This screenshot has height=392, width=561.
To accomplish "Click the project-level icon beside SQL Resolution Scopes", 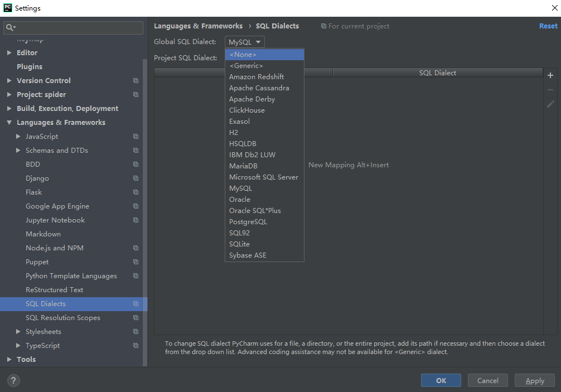I will click(x=136, y=318).
